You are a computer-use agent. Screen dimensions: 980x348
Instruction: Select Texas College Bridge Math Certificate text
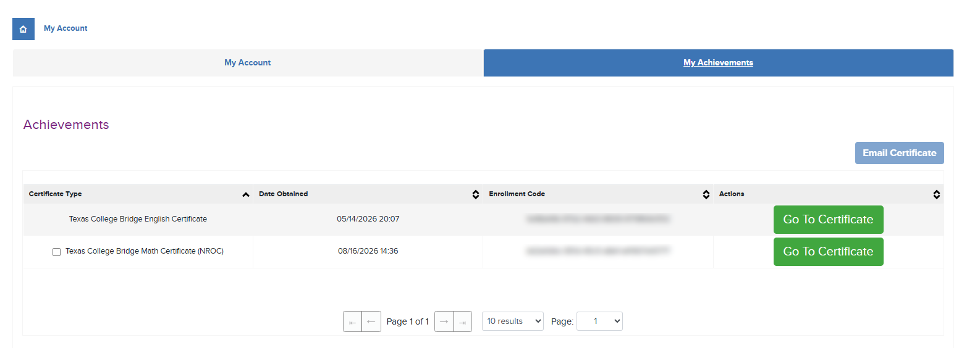coord(145,251)
